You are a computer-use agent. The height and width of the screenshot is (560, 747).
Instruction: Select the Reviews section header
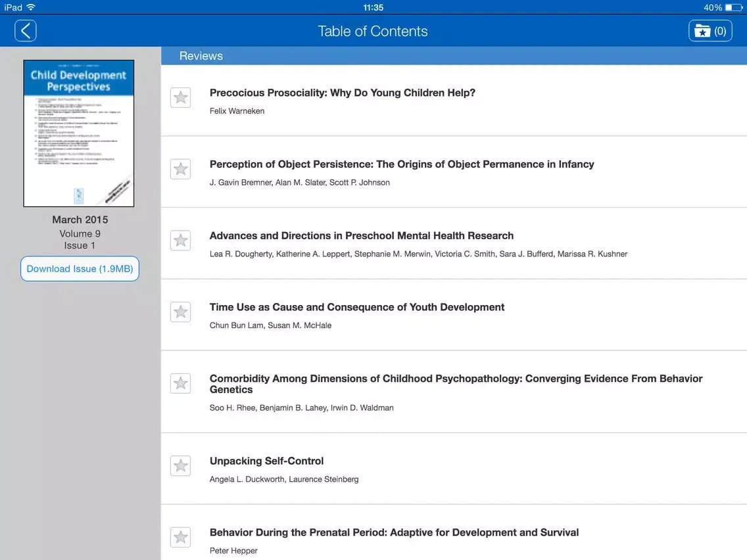[454, 56]
